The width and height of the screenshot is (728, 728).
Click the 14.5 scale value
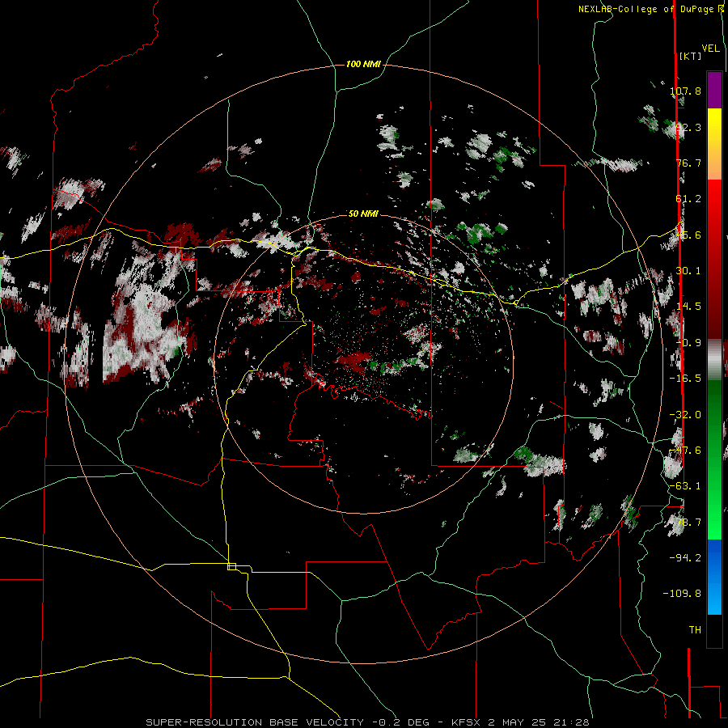tap(688, 307)
